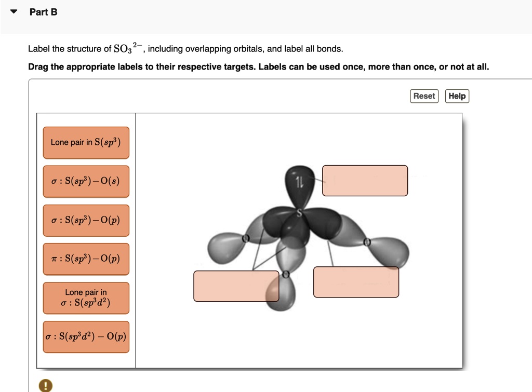Select the "σ: S(sp³)−O(p)" label
The width and height of the screenshot is (532, 392).
click(x=86, y=220)
